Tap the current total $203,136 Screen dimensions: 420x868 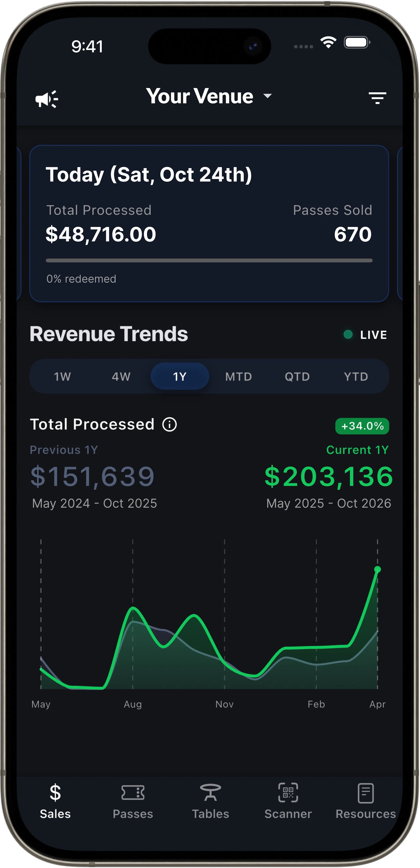(x=329, y=476)
